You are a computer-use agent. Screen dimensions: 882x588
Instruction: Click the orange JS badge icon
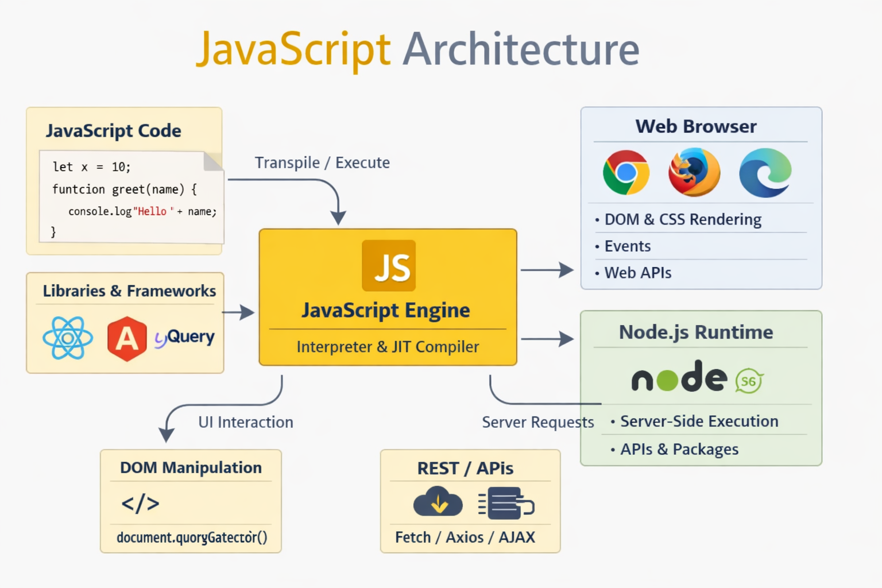tap(389, 266)
